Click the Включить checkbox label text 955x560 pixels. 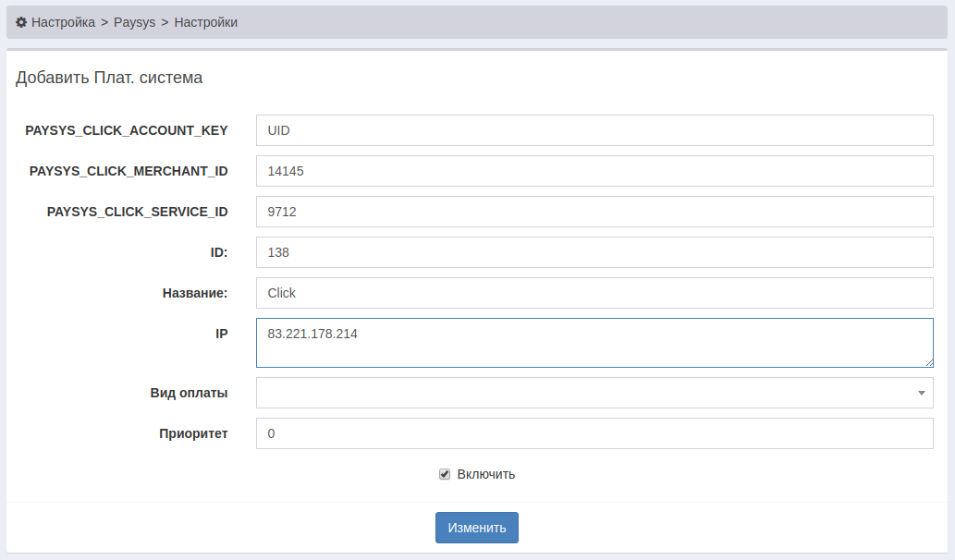485,474
